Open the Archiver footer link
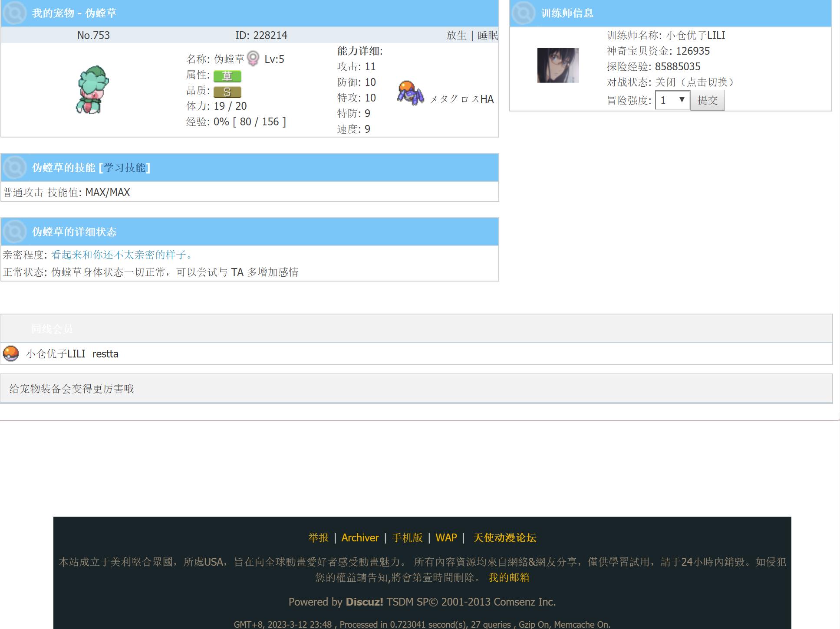Screen dimensions: 840x629 [x=360, y=537]
